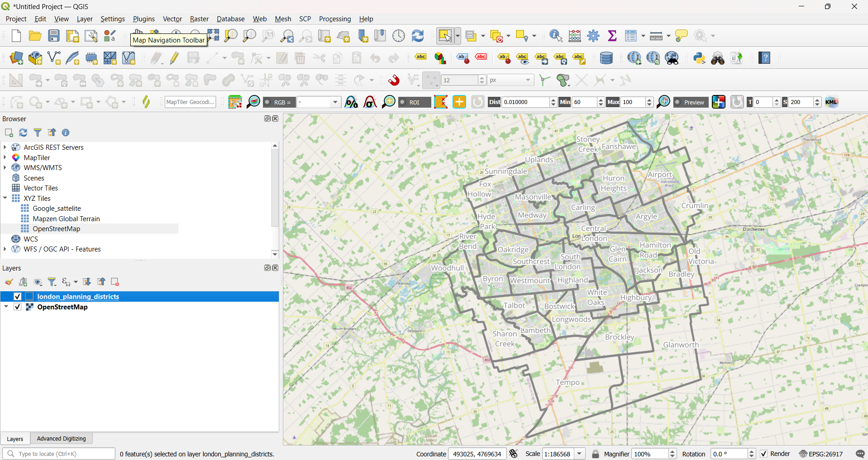Increase the Magnifier value stepper
Screen dimensions: 868x460
point(672,451)
